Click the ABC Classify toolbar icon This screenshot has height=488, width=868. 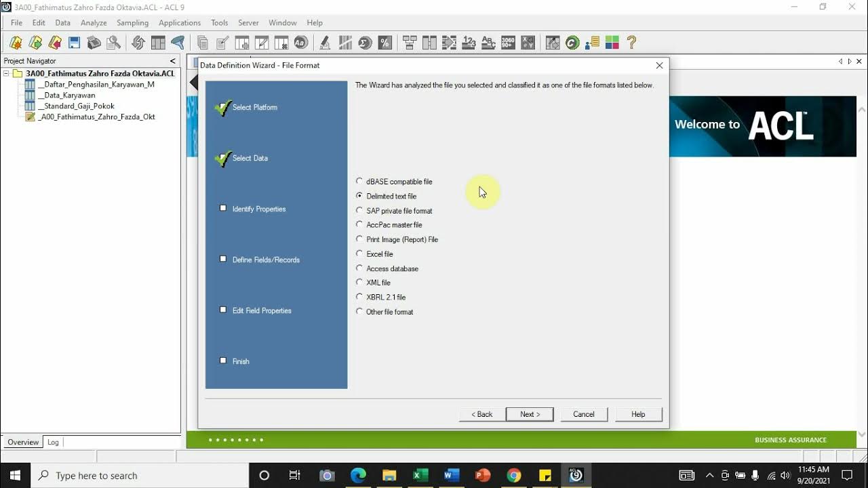[488, 43]
